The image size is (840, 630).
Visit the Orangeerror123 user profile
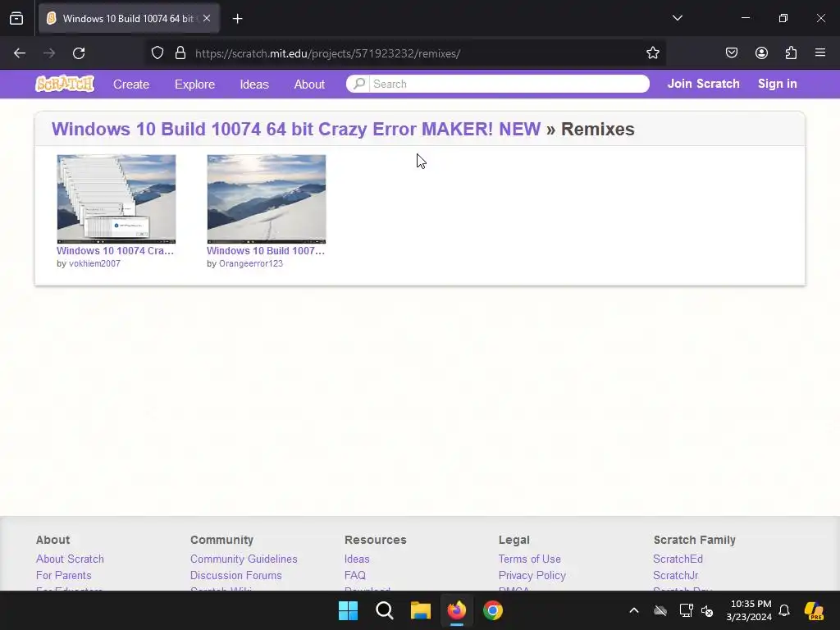(x=251, y=263)
